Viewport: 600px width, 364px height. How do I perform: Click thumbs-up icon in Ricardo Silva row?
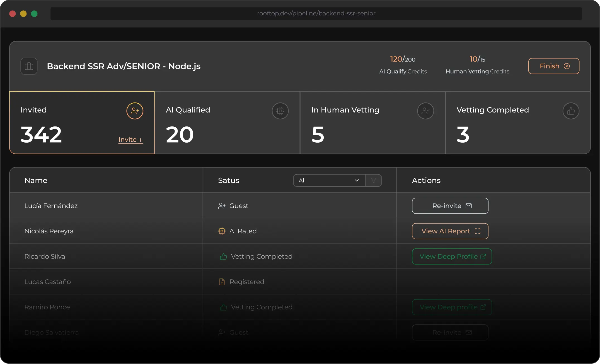[x=223, y=256]
